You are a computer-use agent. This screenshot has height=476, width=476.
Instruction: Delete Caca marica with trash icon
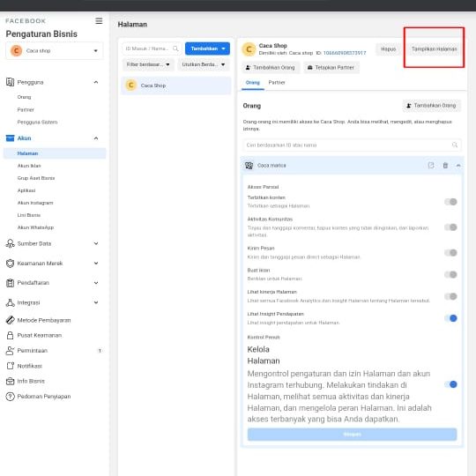(445, 165)
